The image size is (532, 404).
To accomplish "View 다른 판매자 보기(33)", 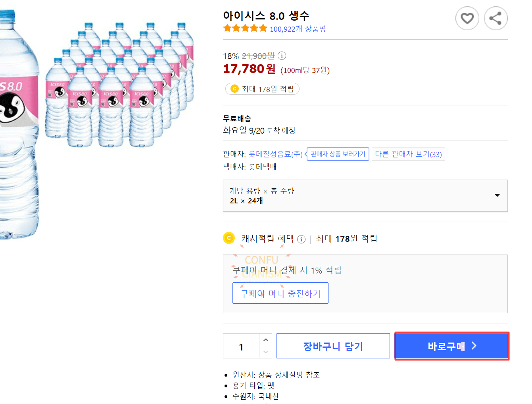I will pos(408,154).
